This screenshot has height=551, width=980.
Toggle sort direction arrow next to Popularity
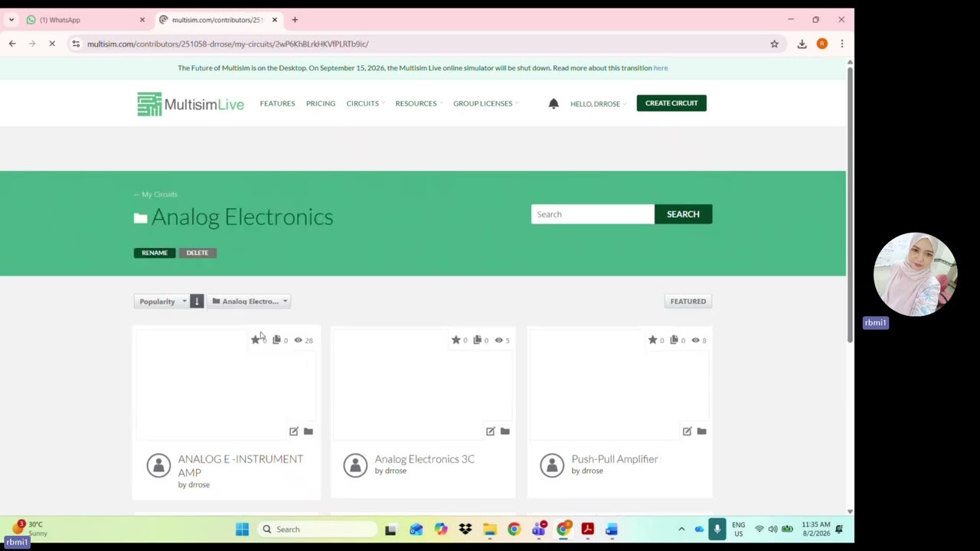click(197, 302)
